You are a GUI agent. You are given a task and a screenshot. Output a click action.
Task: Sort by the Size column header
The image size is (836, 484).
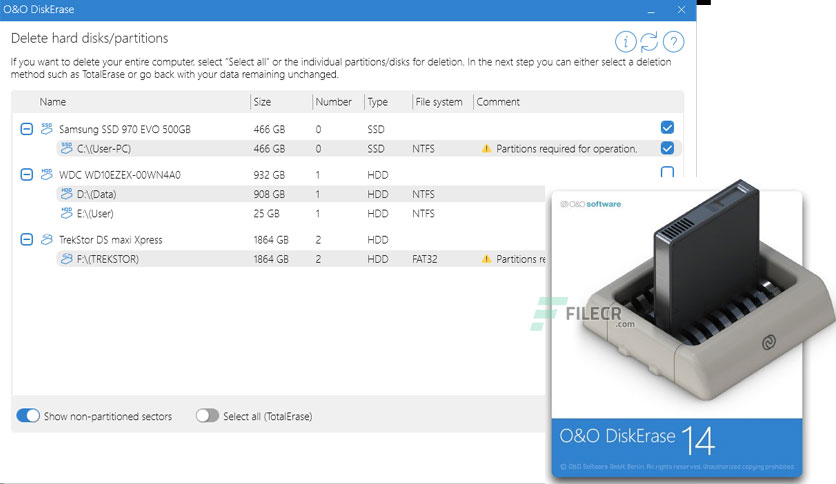point(262,102)
